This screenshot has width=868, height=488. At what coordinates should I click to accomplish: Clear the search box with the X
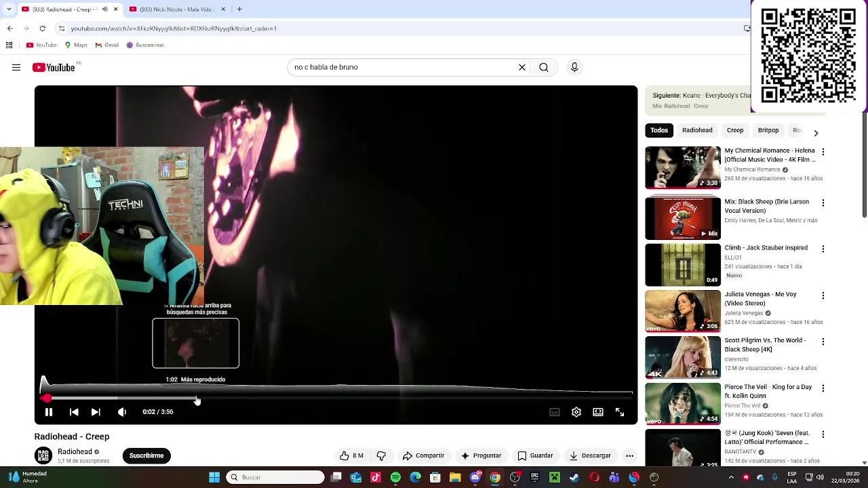click(522, 67)
